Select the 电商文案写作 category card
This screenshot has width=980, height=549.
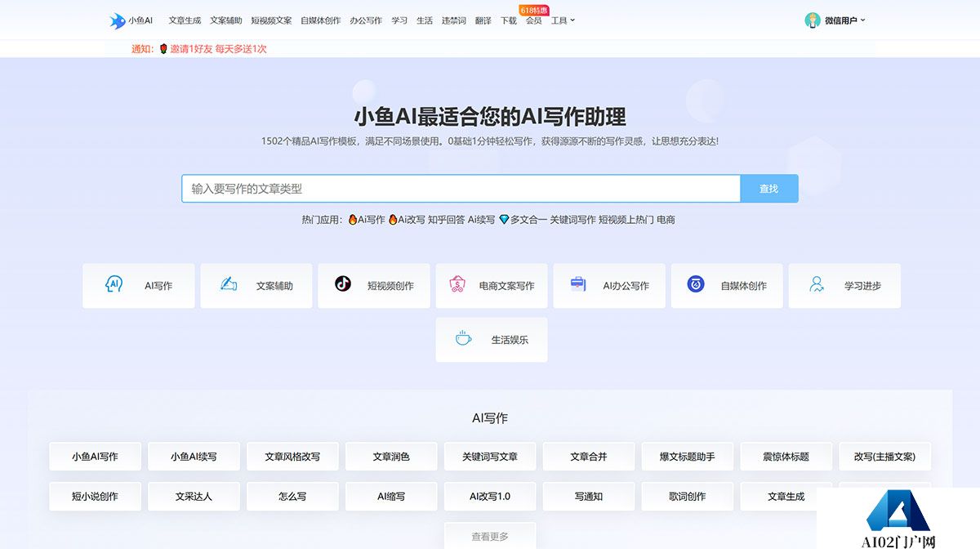pos(492,286)
